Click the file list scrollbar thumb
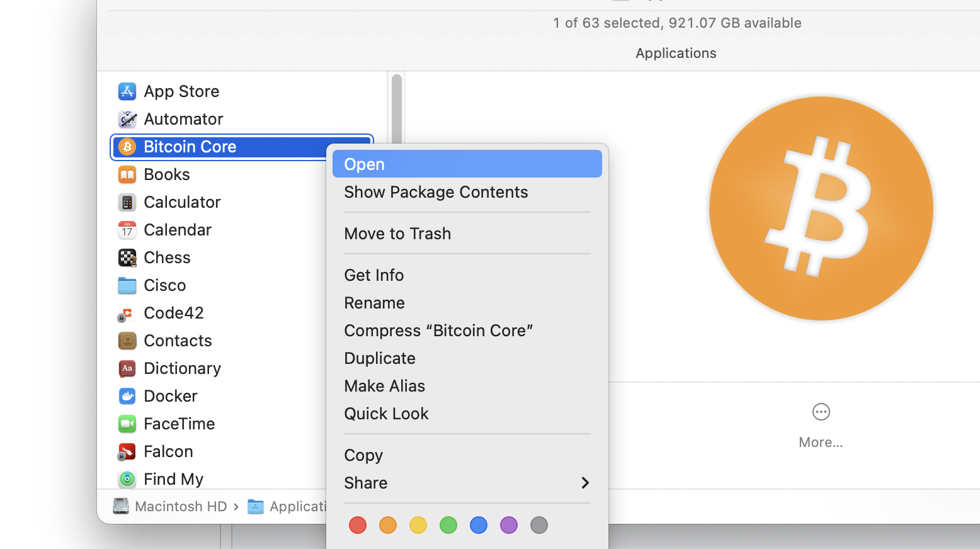 (x=396, y=109)
